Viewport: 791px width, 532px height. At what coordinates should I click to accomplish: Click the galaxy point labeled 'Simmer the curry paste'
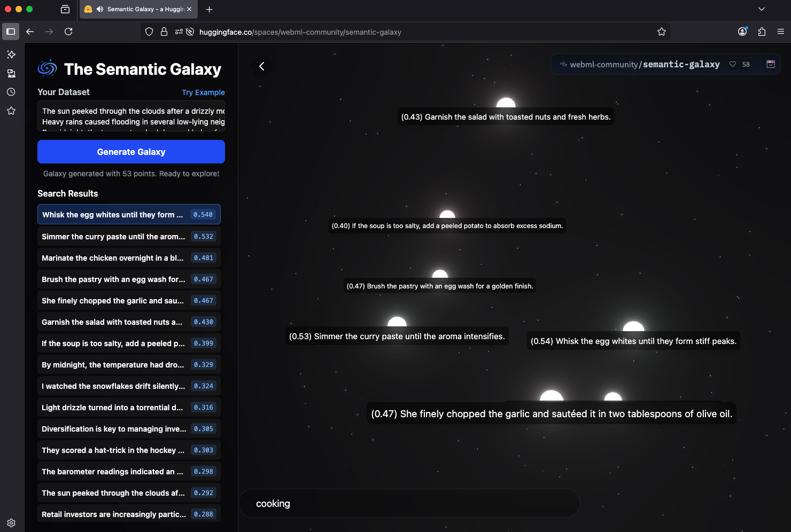coord(397,324)
